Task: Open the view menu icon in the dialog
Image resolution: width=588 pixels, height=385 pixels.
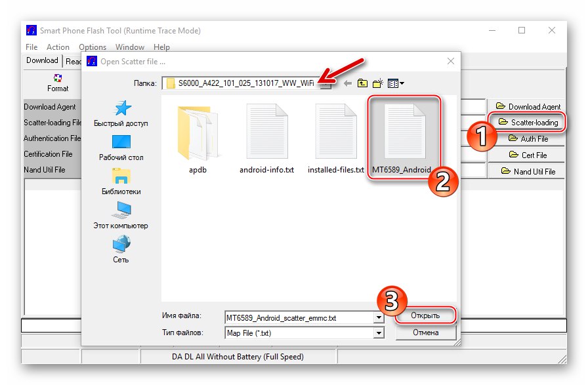Action: (396, 83)
